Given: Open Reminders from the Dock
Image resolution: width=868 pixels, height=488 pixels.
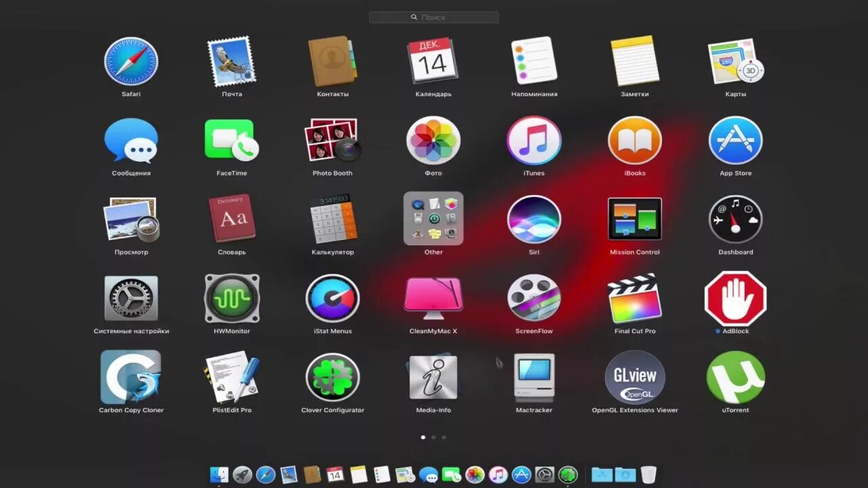Looking at the screenshot, I should (382, 474).
